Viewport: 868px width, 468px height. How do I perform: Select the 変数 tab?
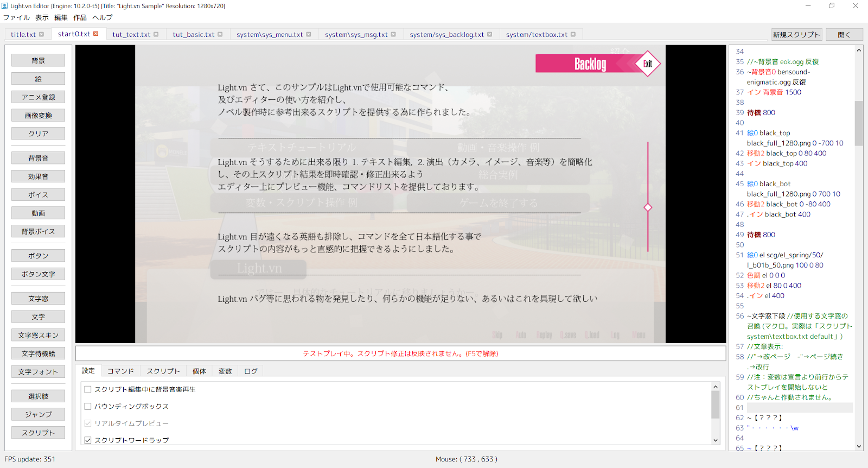click(x=225, y=371)
